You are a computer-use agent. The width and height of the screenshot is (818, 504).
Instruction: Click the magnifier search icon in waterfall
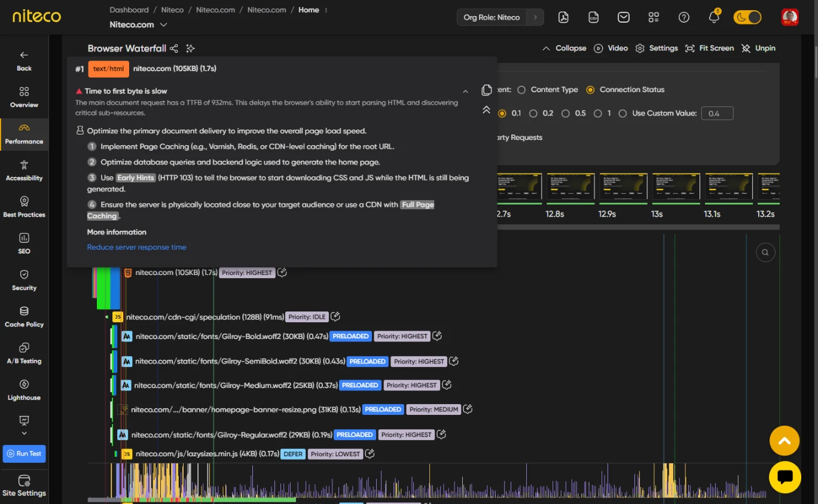765,252
